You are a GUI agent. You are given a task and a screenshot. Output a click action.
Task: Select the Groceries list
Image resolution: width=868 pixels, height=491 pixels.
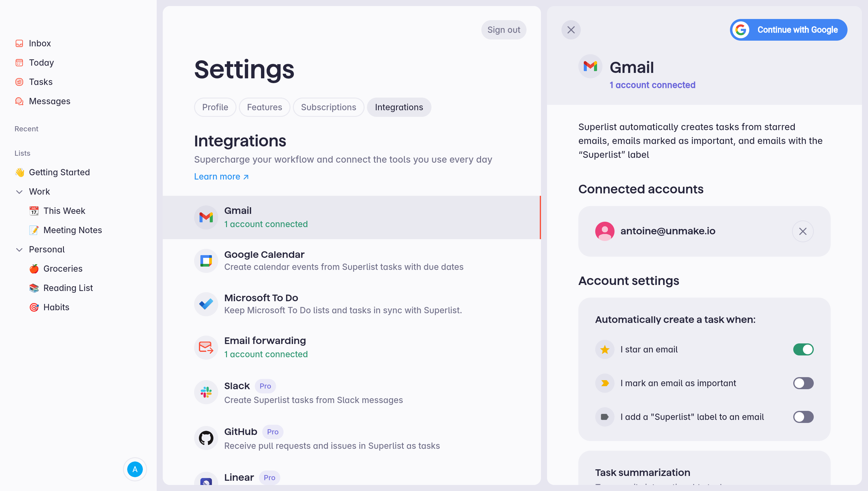[x=63, y=269]
